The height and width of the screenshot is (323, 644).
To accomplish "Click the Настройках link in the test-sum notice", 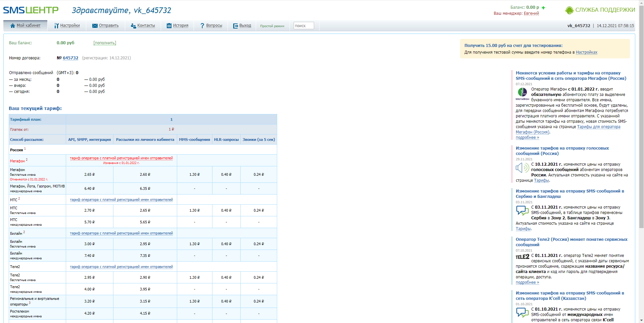I will [x=586, y=52].
